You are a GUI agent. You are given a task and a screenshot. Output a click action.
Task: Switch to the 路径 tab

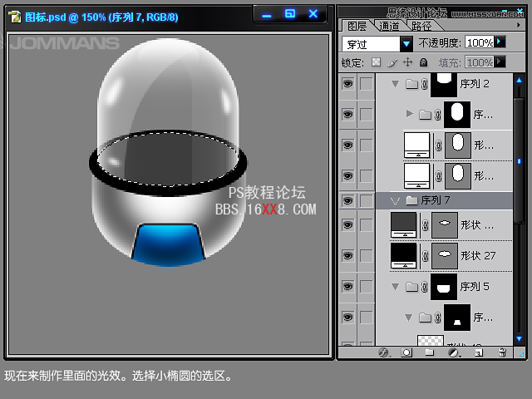click(x=421, y=26)
